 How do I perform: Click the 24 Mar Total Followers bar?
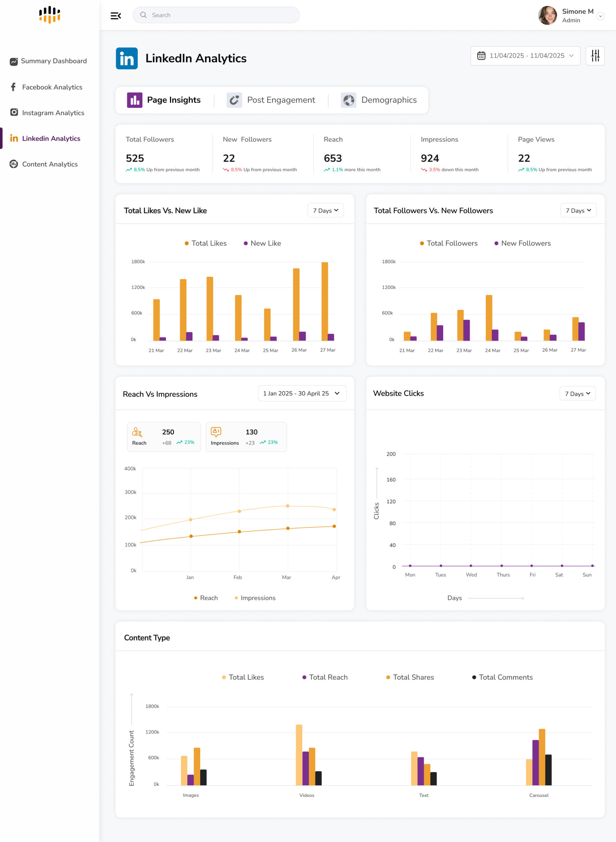(489, 318)
